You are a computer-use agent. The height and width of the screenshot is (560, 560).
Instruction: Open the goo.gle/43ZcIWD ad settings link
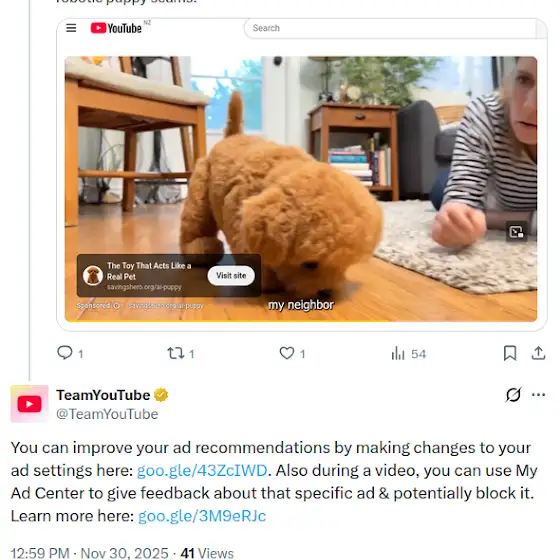(x=202, y=470)
